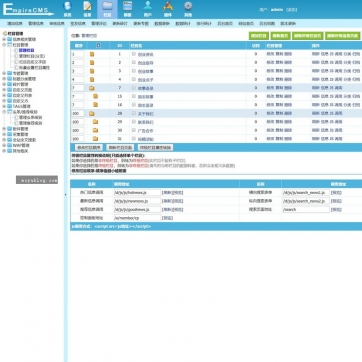Open the 系统 (System) top icon
The image size is (362, 362).
tap(68, 9)
